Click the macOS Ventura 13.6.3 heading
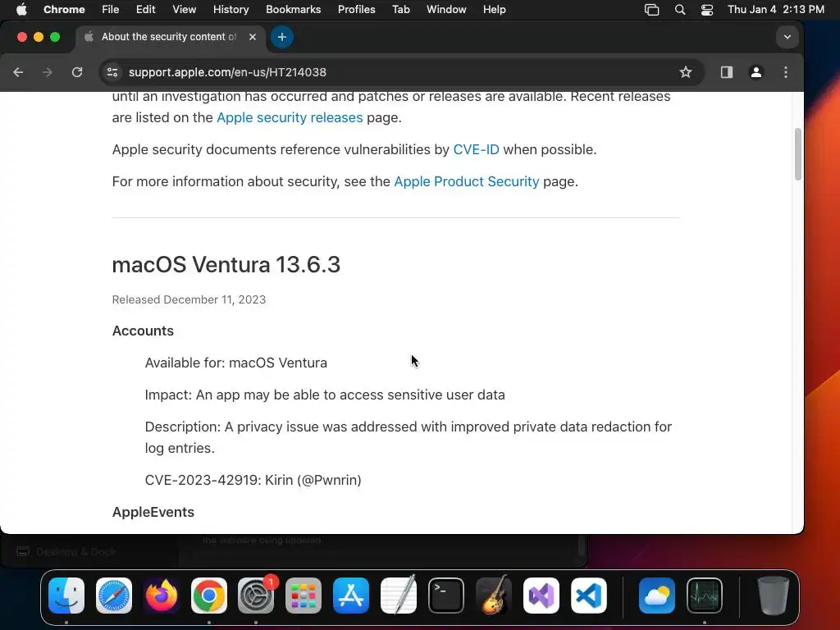This screenshot has width=840, height=630. (x=226, y=265)
